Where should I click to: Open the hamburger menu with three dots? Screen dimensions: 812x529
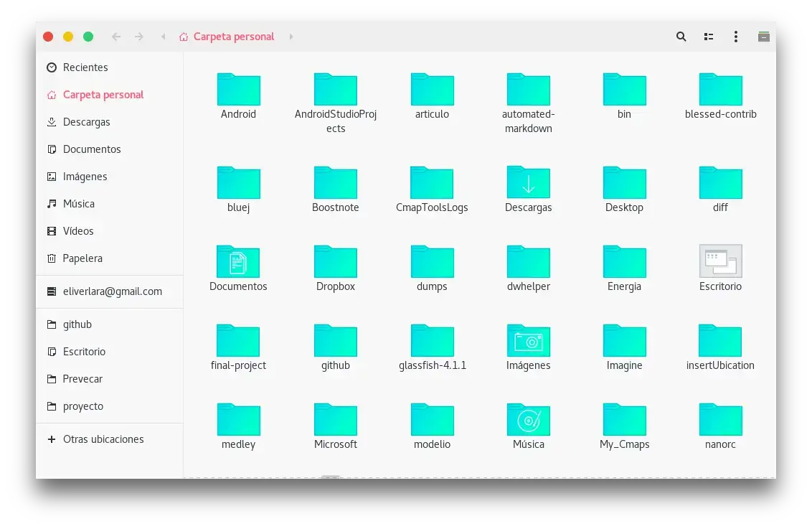(x=735, y=36)
